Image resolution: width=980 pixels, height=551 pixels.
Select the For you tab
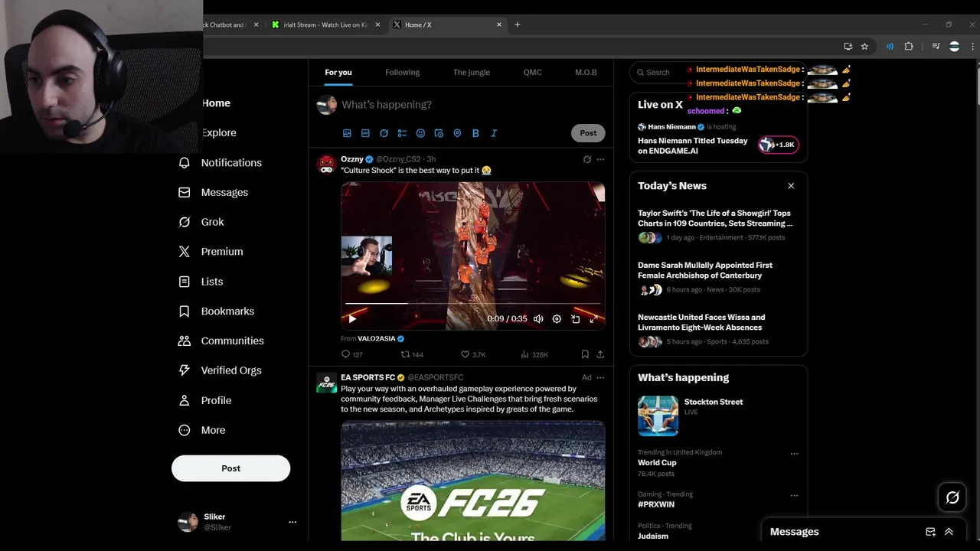338,72
